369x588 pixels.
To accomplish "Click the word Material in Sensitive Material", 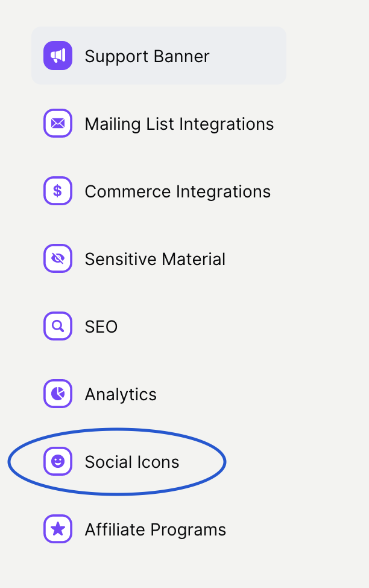I will pos(194,259).
